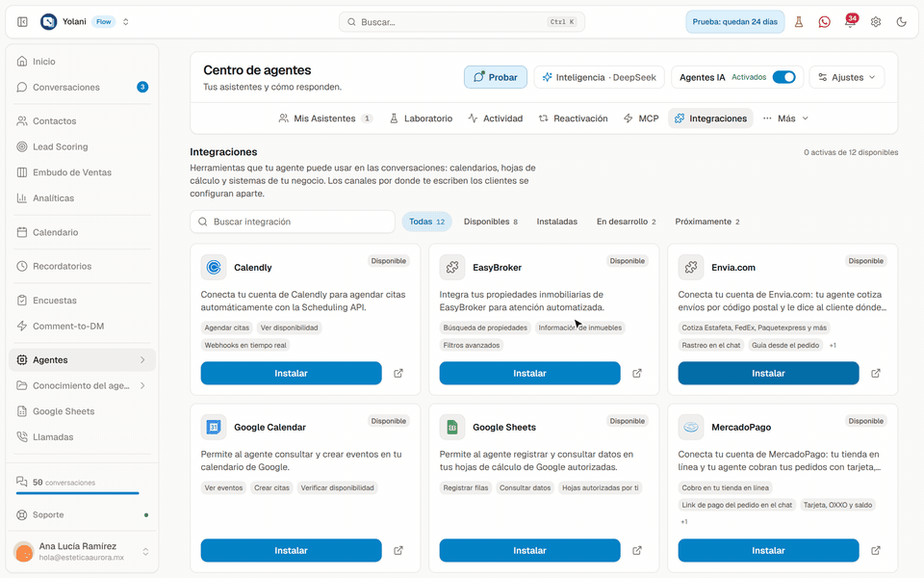Filter by Instaladas
The height and width of the screenshot is (578, 924).
[557, 222]
